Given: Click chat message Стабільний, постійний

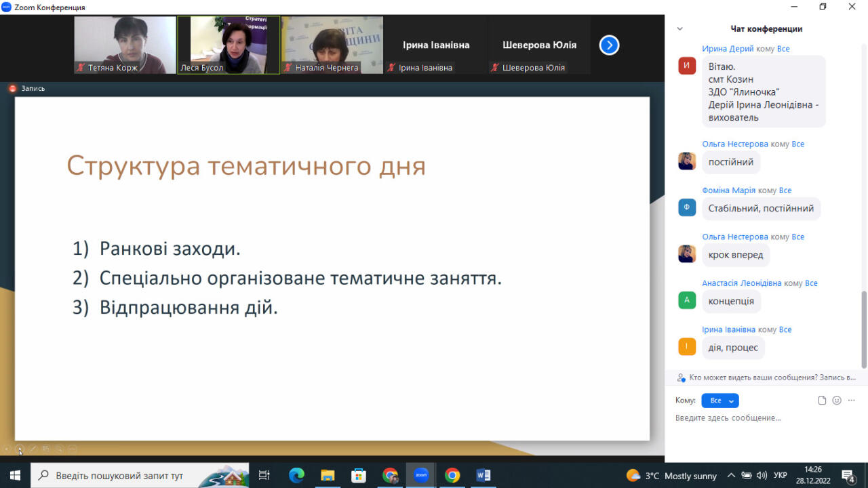Looking at the screenshot, I should 761,209.
